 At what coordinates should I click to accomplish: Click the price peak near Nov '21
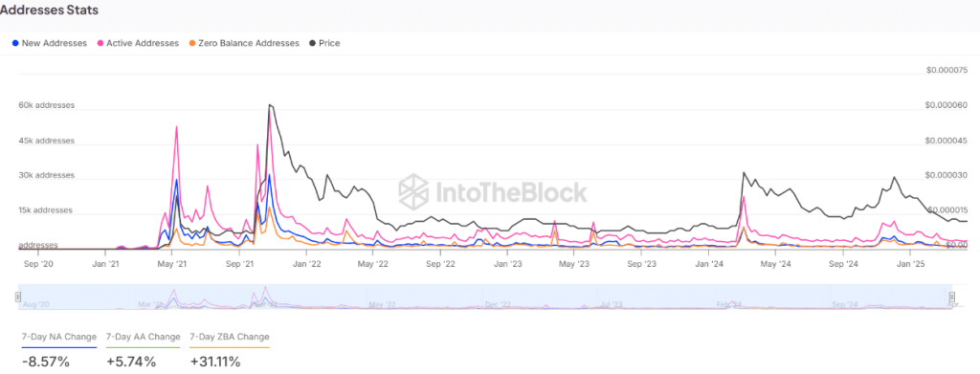270,105
